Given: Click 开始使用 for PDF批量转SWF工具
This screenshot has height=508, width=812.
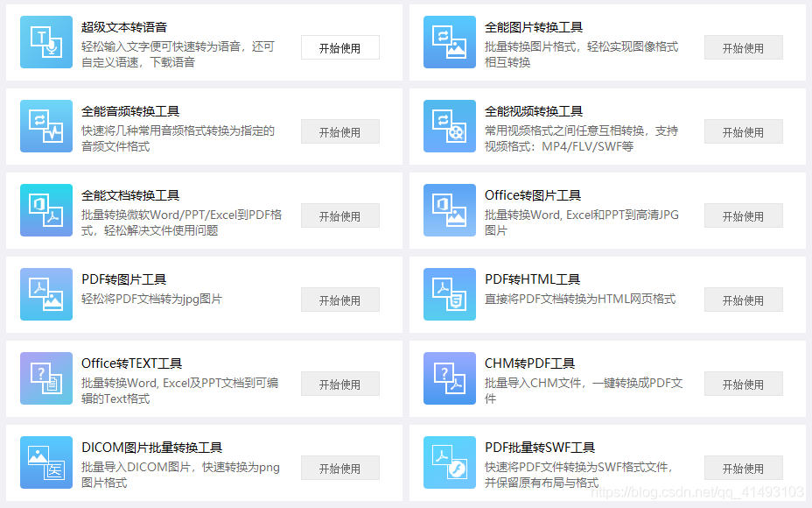Looking at the screenshot, I should pyautogui.click(x=744, y=468).
